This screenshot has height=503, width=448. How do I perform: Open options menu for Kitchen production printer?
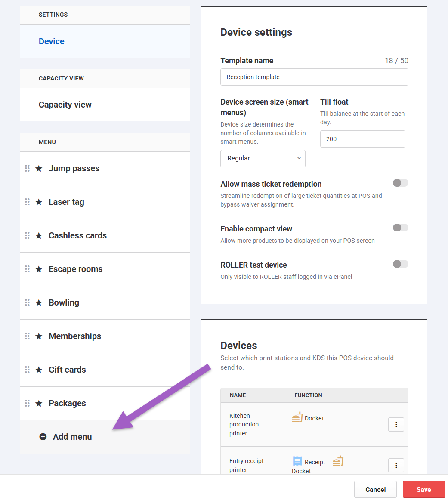[x=396, y=425]
